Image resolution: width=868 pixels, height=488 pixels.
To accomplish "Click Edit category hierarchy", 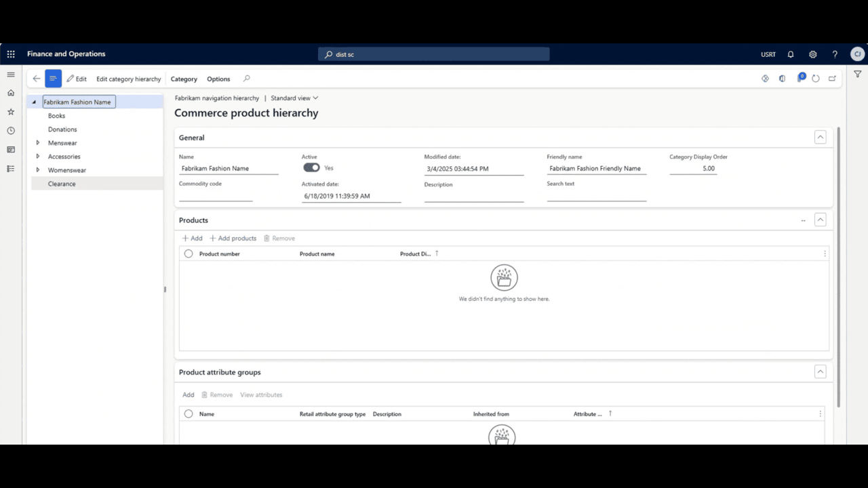I will tap(129, 79).
